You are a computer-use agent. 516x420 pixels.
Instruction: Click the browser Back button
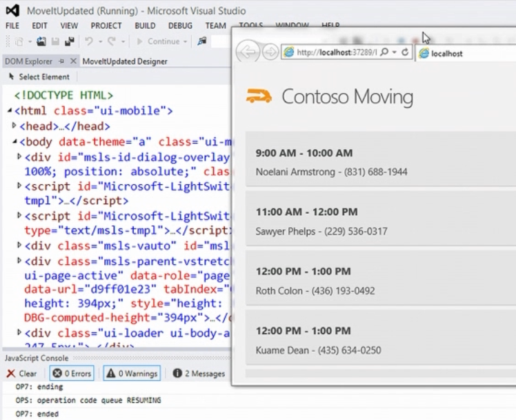(x=248, y=51)
